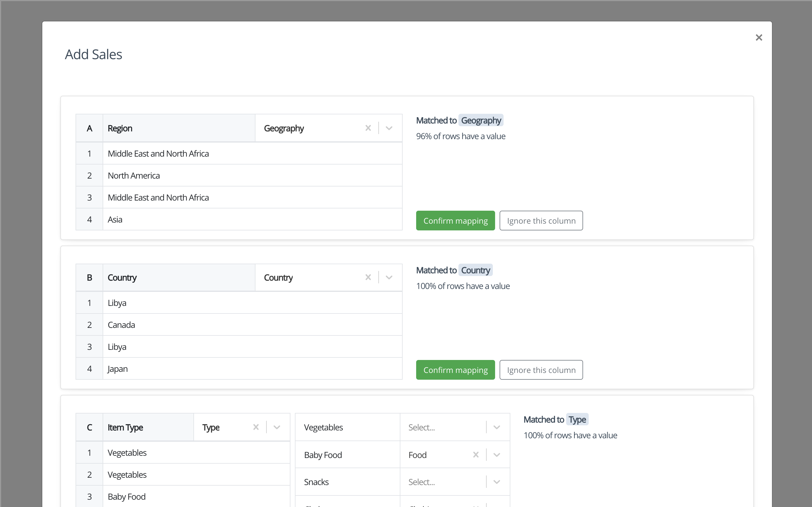The width and height of the screenshot is (812, 507).
Task: Ignore the Country column
Action: point(541,370)
